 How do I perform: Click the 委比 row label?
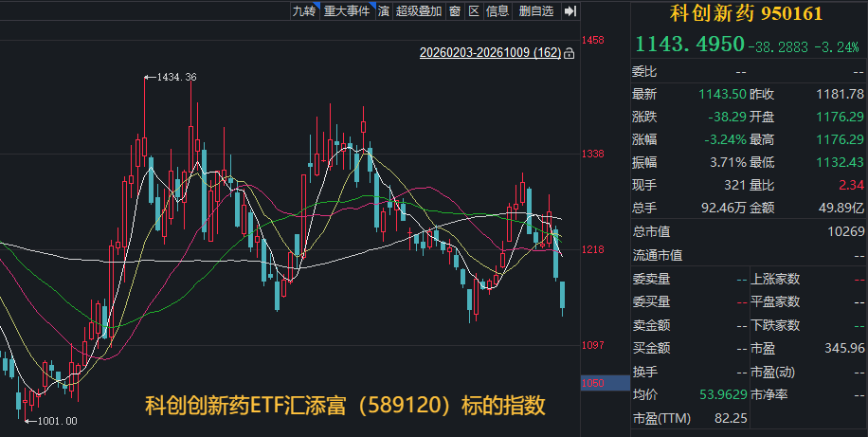[644, 71]
